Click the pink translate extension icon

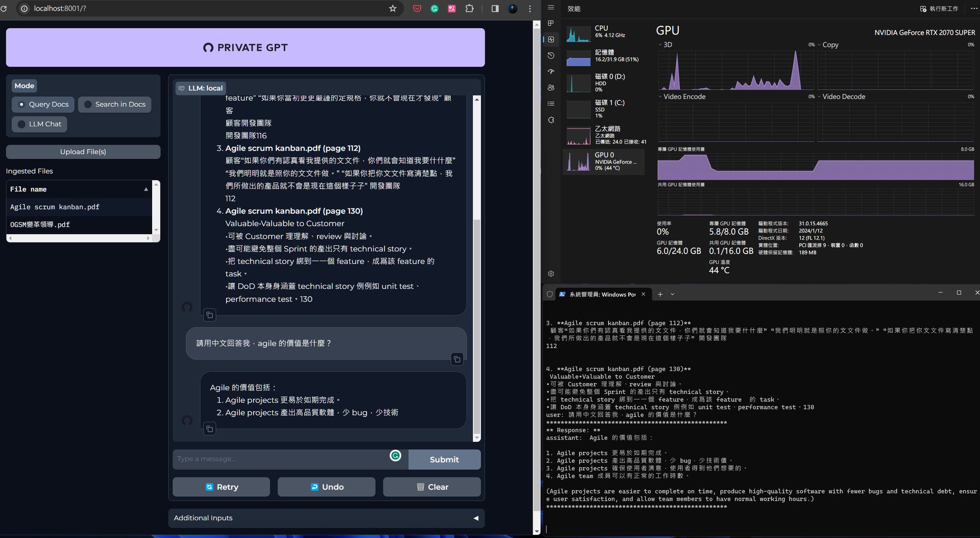(x=452, y=9)
